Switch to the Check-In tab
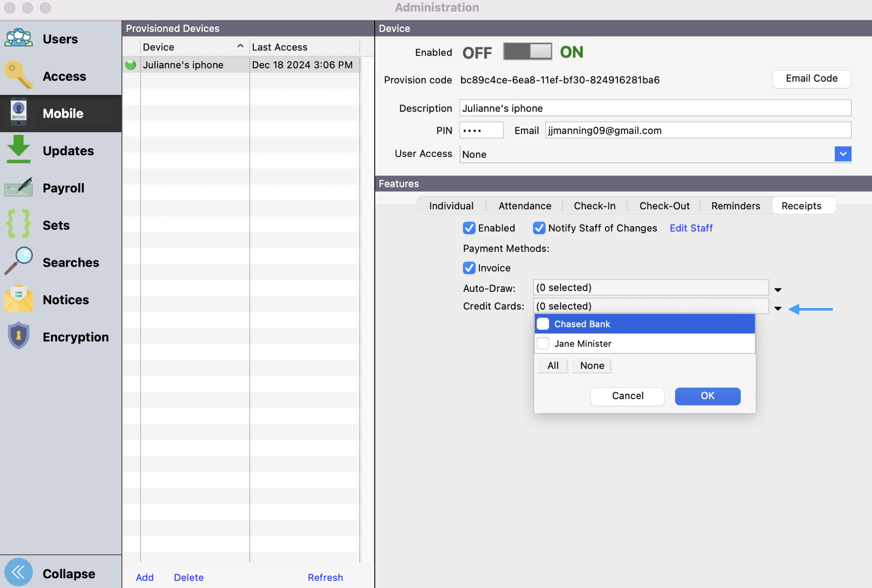 pos(594,206)
